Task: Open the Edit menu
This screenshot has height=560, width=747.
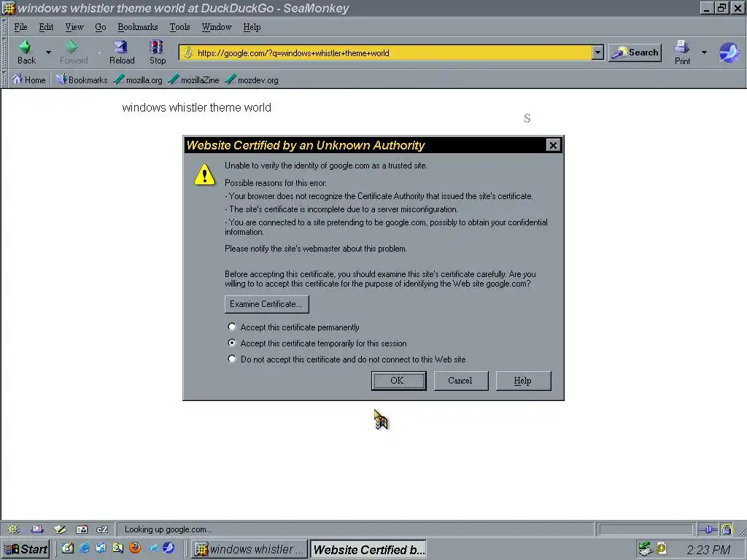Action: [x=46, y=27]
